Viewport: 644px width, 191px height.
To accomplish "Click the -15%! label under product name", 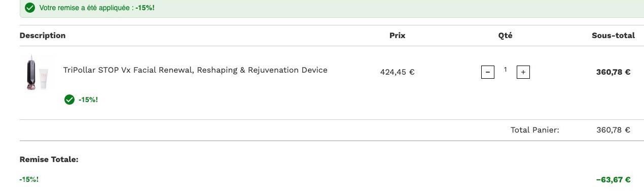I will 88,100.
